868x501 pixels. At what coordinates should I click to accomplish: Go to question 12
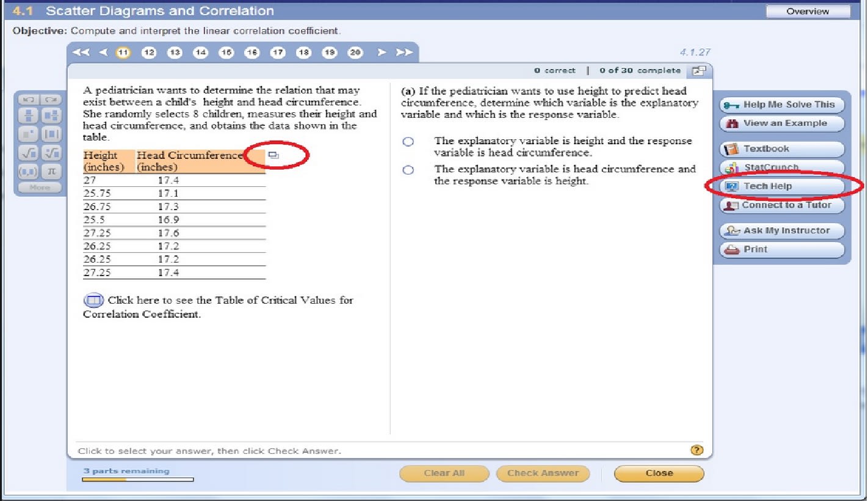click(x=149, y=53)
